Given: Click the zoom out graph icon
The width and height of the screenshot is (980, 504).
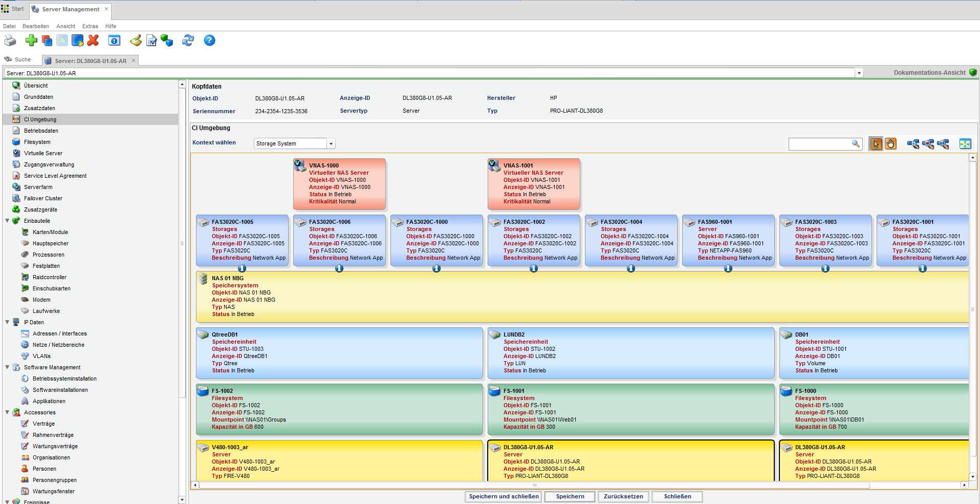Looking at the screenshot, I should pyautogui.click(x=928, y=144).
